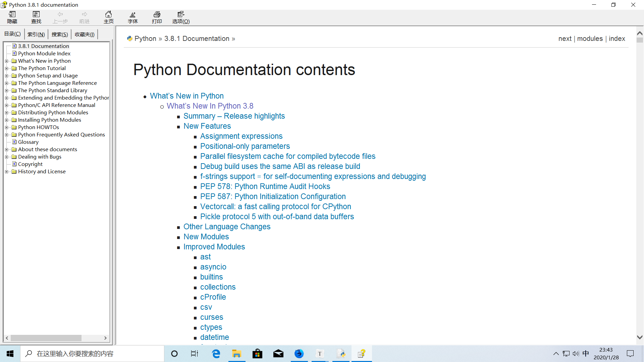Switch to the Search (搜索) tab
This screenshot has height=362, width=644.
[x=60, y=34]
